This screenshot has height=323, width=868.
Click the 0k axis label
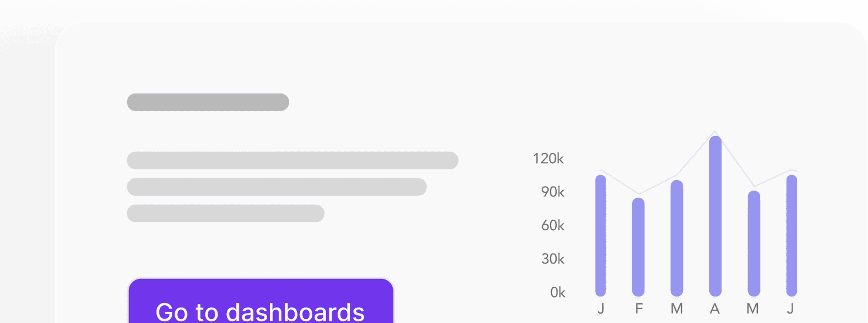(x=557, y=292)
